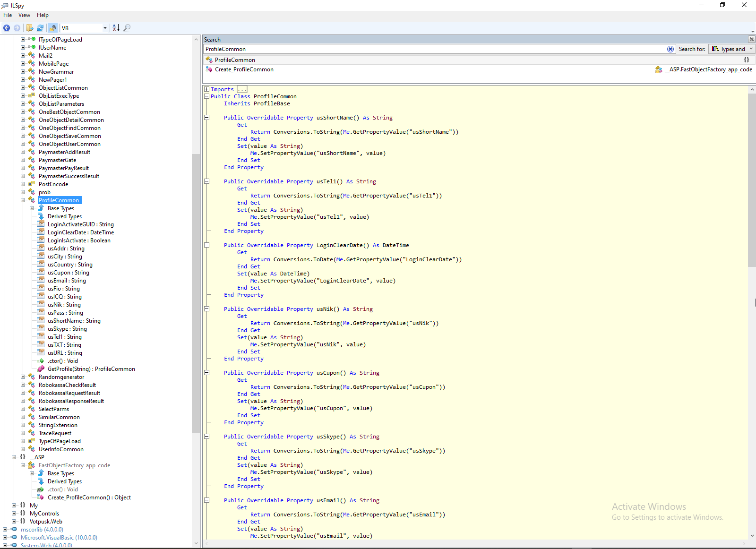This screenshot has height=549, width=756.
Task: Sort assembly list alphabetically A-Z
Action: pos(116,28)
